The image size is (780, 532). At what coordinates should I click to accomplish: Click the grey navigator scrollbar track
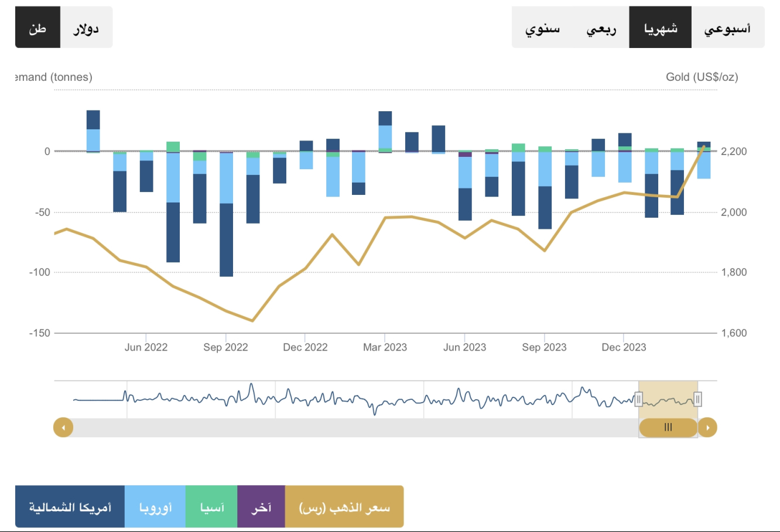pyautogui.click(x=355, y=428)
